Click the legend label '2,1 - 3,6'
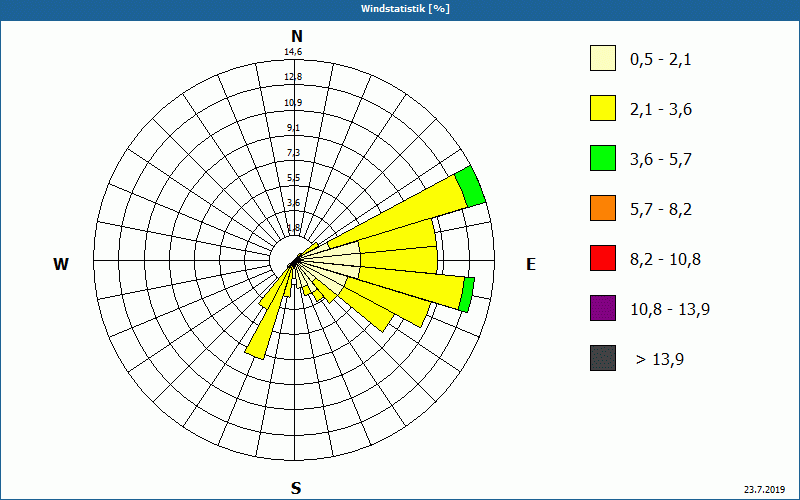 coord(661,110)
